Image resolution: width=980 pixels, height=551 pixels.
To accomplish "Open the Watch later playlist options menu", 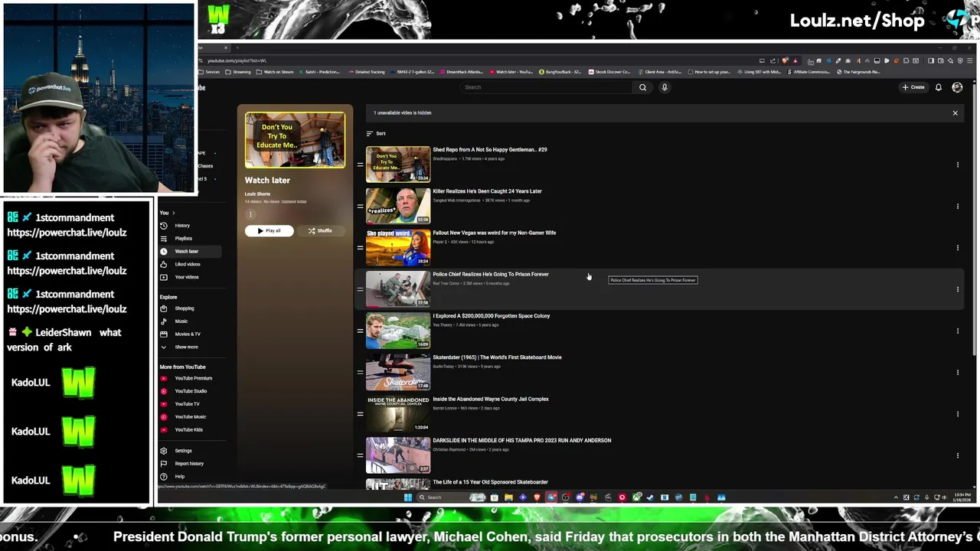I will click(250, 214).
